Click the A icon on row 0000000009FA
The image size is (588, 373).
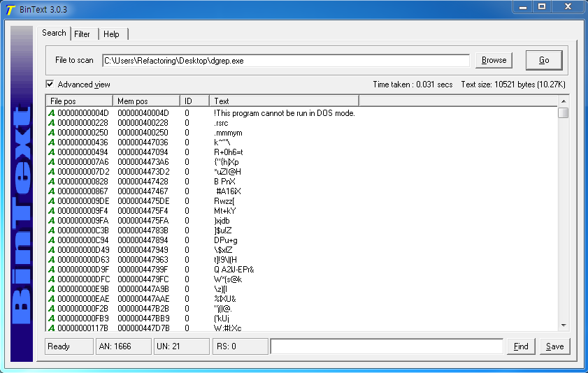[51, 221]
